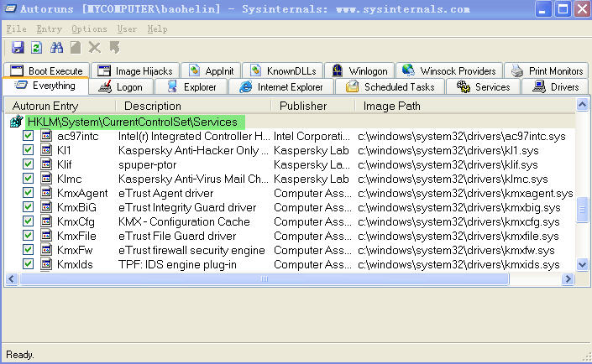The height and width of the screenshot is (364, 592).
Task: Click the driver file icon for Kl1
Action: 46,150
